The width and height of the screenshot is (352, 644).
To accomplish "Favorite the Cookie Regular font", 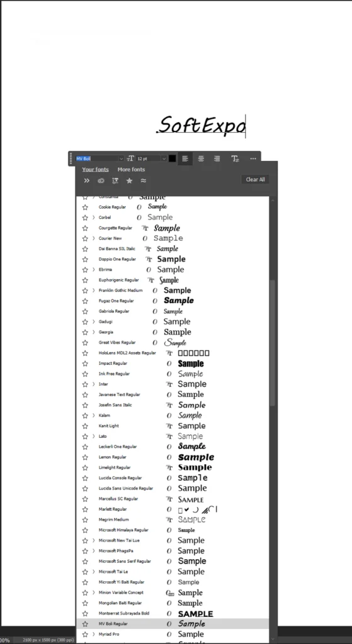I will coord(85,207).
